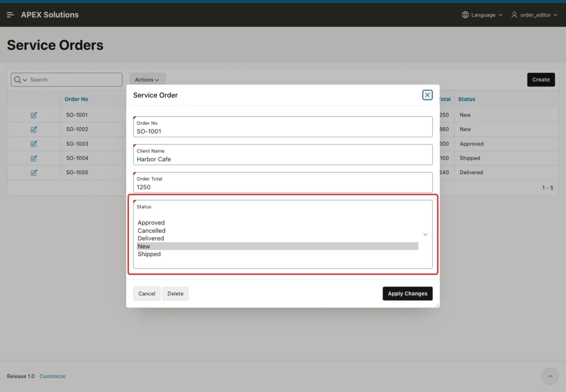Click the back-to-top arrow button
Screen dimensions: 566x392
click(x=550, y=376)
